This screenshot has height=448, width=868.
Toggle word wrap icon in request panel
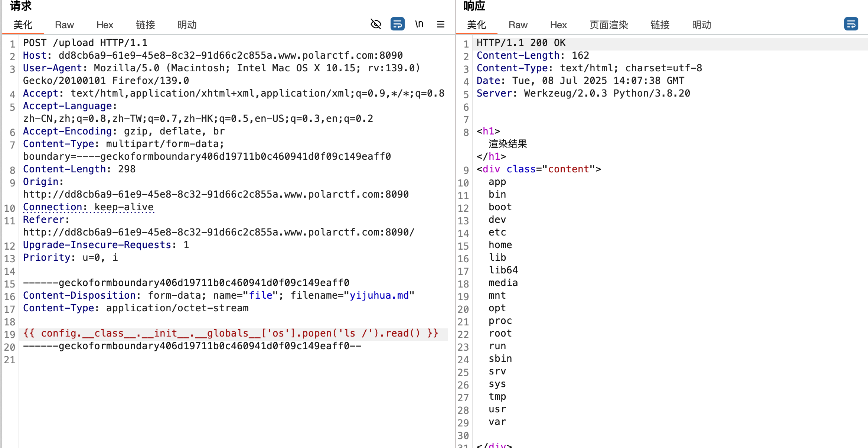point(397,24)
